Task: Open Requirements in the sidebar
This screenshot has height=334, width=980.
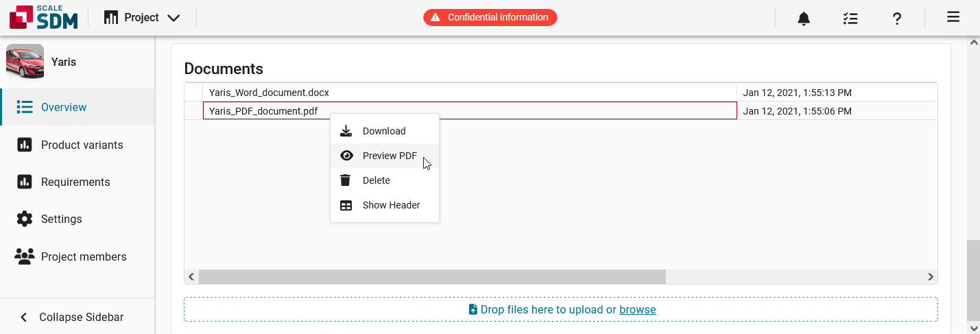Action: pos(77,182)
